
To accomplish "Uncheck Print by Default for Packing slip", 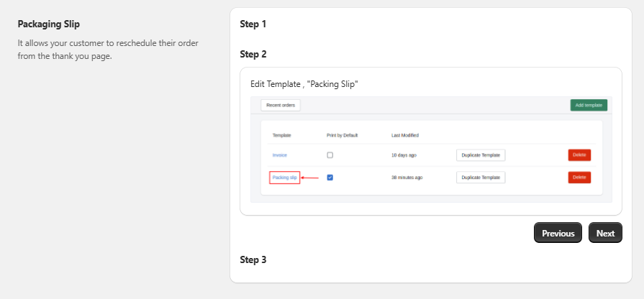I will [330, 178].
